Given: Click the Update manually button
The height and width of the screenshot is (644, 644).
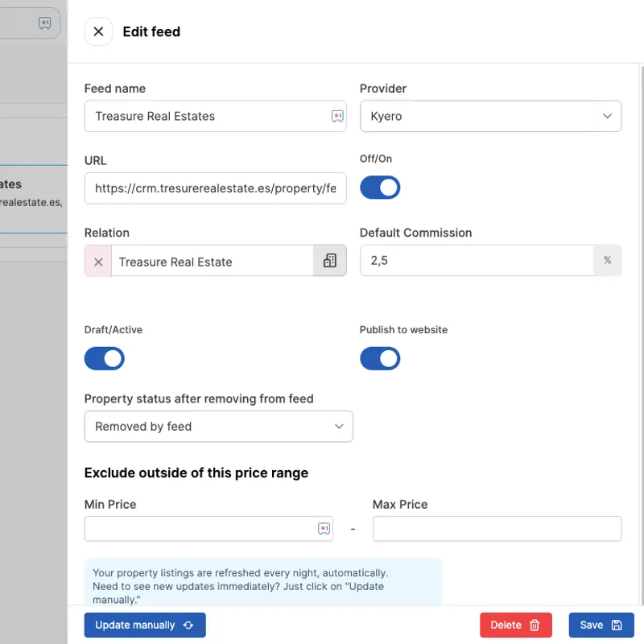Looking at the screenshot, I should [x=145, y=625].
